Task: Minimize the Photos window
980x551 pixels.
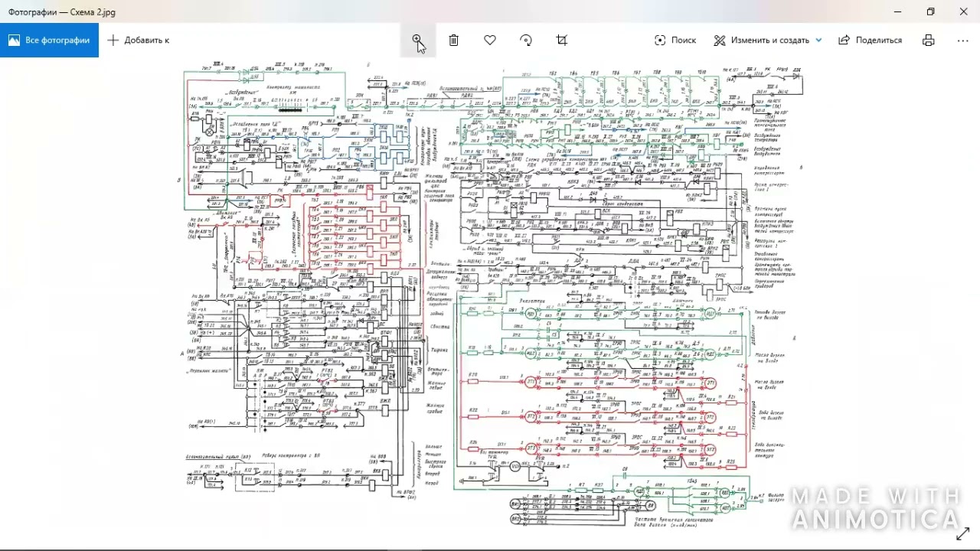Action: pos(897,11)
